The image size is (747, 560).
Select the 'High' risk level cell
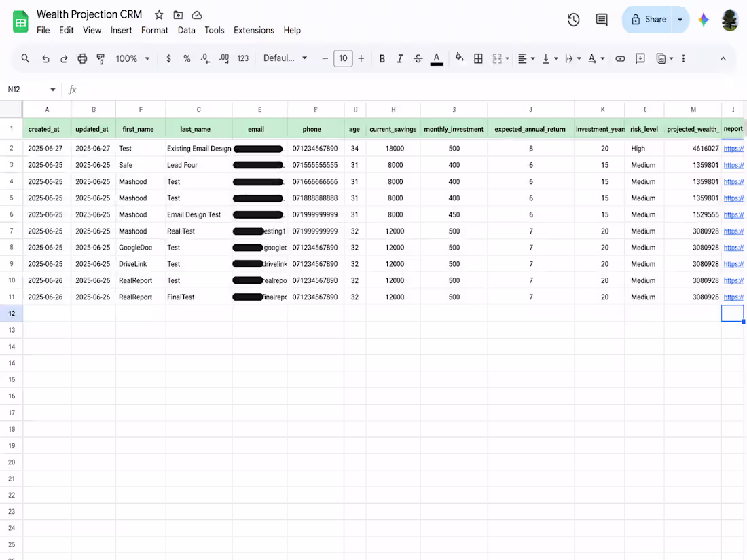coord(644,149)
